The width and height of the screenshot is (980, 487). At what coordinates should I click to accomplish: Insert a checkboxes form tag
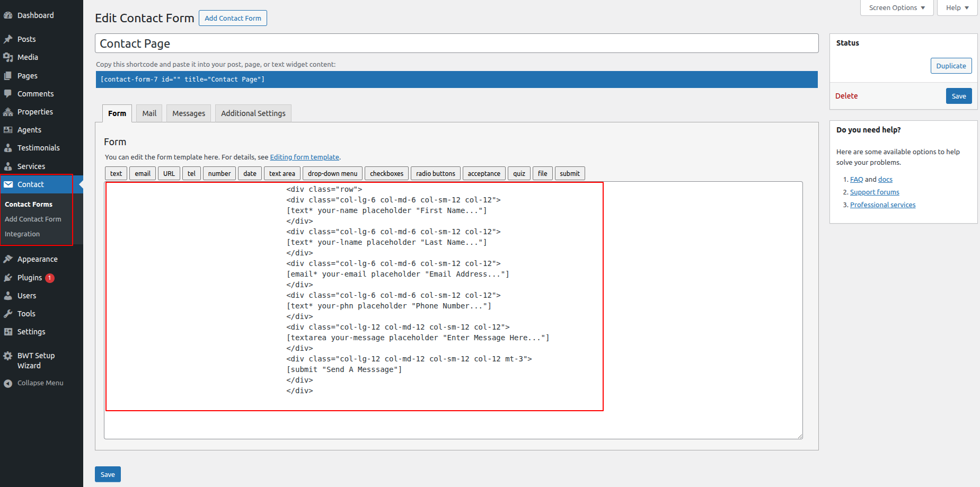click(386, 174)
